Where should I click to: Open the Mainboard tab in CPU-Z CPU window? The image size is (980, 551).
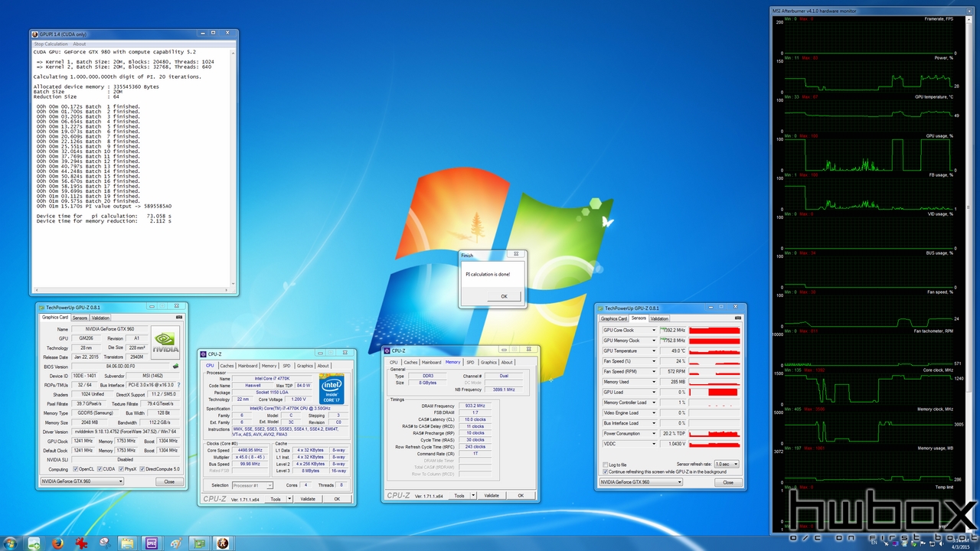coord(248,366)
